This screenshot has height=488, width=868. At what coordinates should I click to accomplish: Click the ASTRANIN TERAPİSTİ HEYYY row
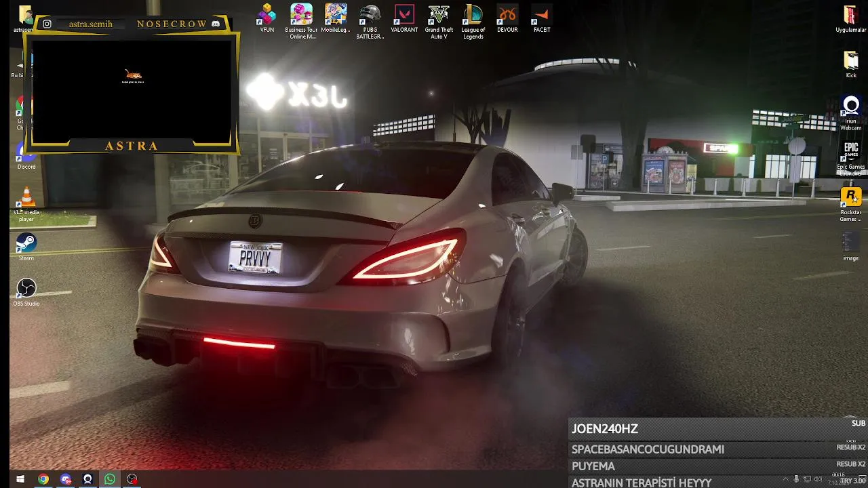tap(718, 482)
